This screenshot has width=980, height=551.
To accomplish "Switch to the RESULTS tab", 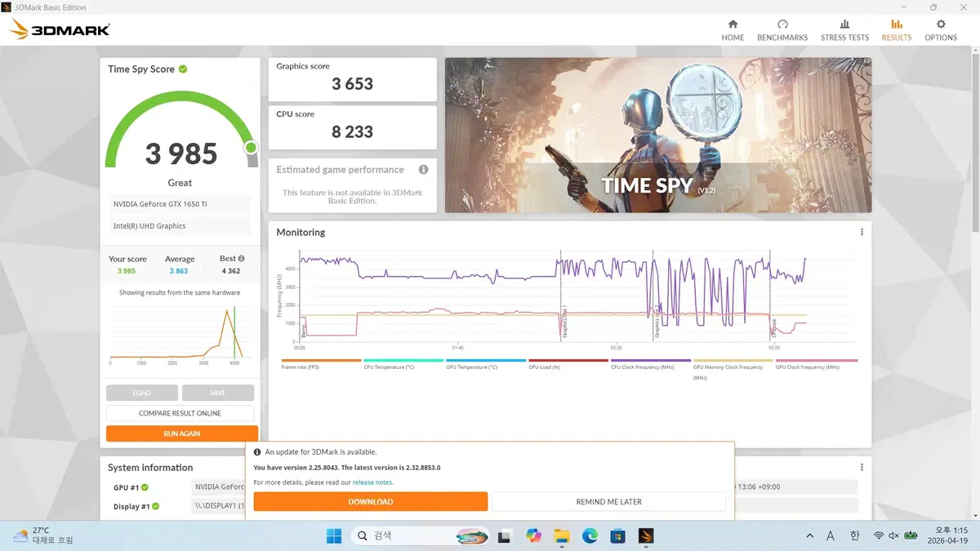I will pyautogui.click(x=896, y=30).
